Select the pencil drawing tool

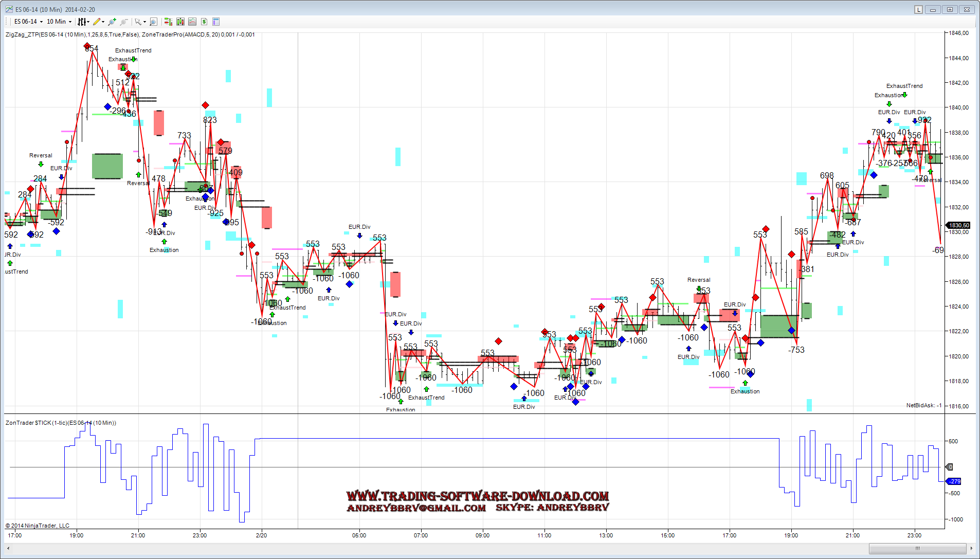(97, 22)
